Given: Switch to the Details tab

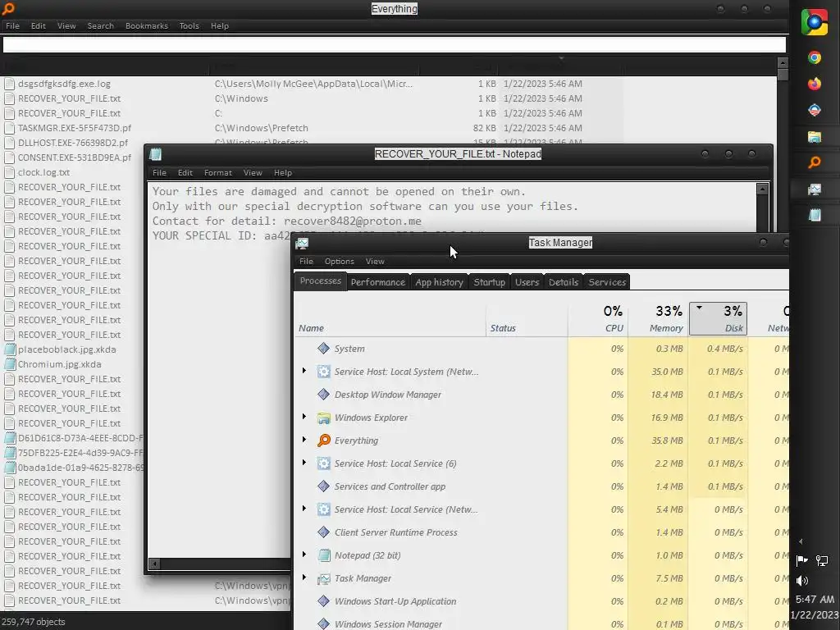Looking at the screenshot, I should pos(564,282).
